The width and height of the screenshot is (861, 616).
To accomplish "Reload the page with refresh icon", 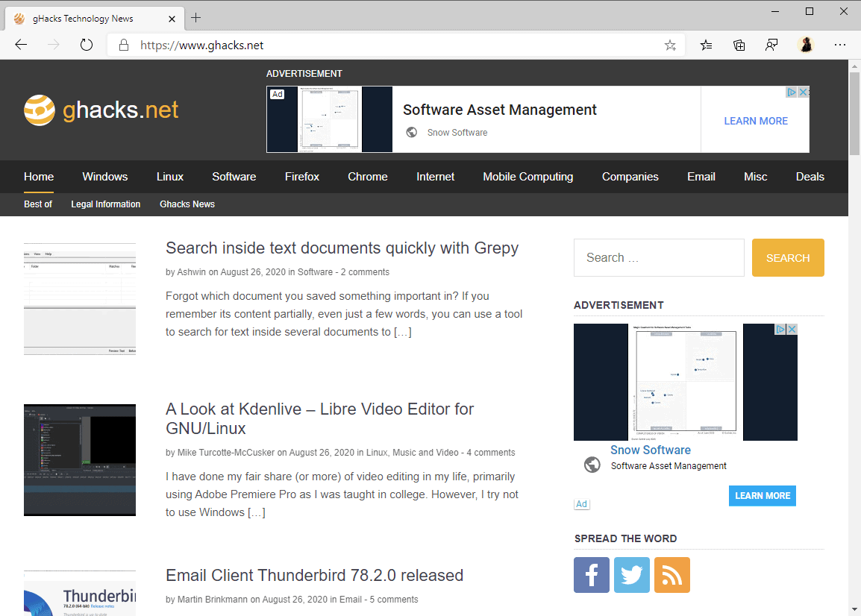I will 87,45.
